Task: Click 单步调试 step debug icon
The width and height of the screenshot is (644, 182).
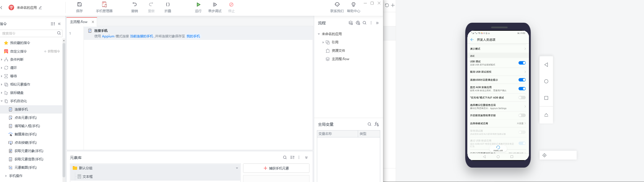Action: pos(215,4)
